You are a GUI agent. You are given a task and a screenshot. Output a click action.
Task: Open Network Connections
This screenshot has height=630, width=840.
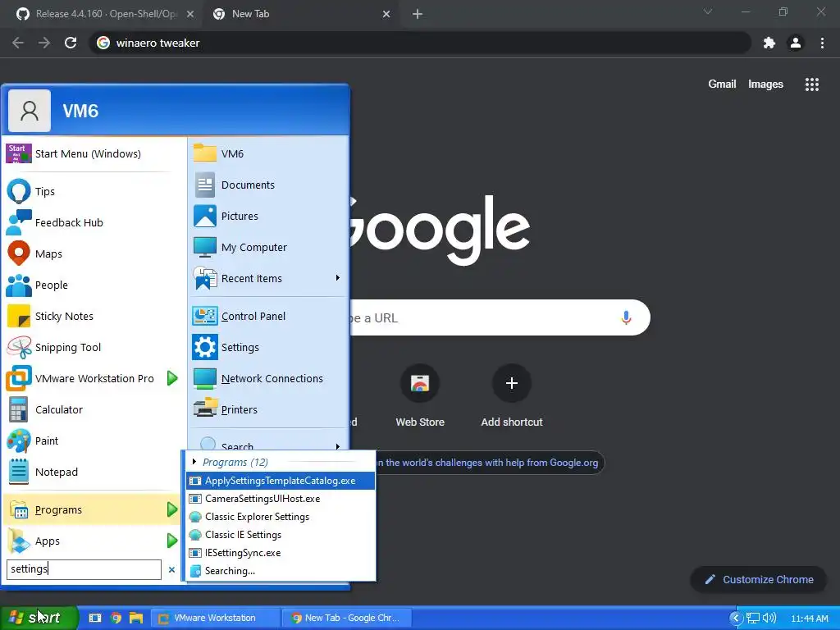pyautogui.click(x=268, y=378)
